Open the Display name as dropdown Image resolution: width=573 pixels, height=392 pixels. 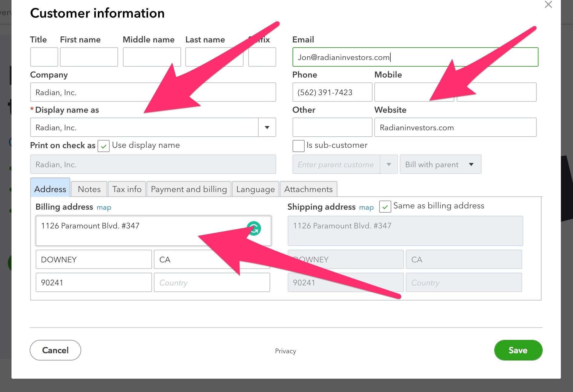(x=267, y=127)
